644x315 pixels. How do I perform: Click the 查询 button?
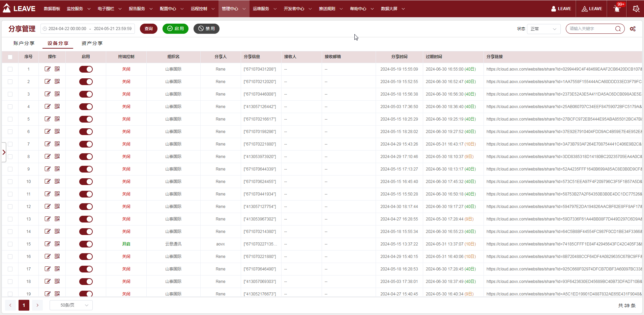click(149, 29)
